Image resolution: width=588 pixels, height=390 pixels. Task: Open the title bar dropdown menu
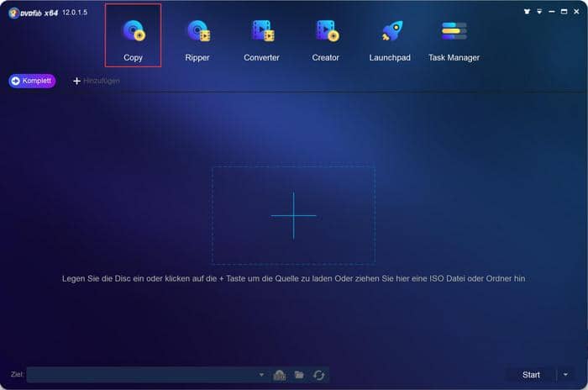pyautogui.click(x=540, y=13)
